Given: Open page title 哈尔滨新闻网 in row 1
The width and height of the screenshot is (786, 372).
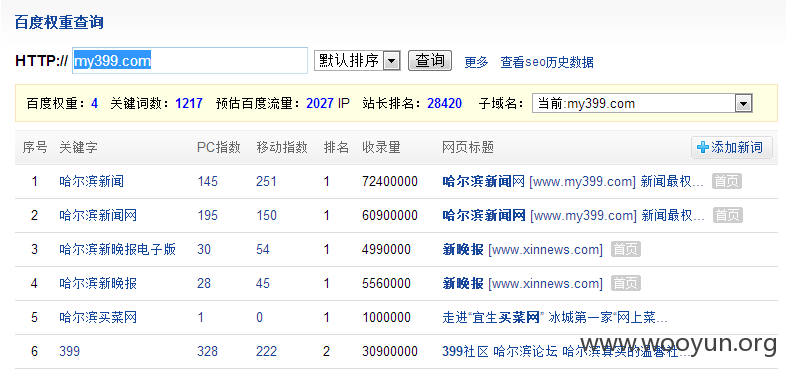Looking at the screenshot, I should (x=573, y=181).
